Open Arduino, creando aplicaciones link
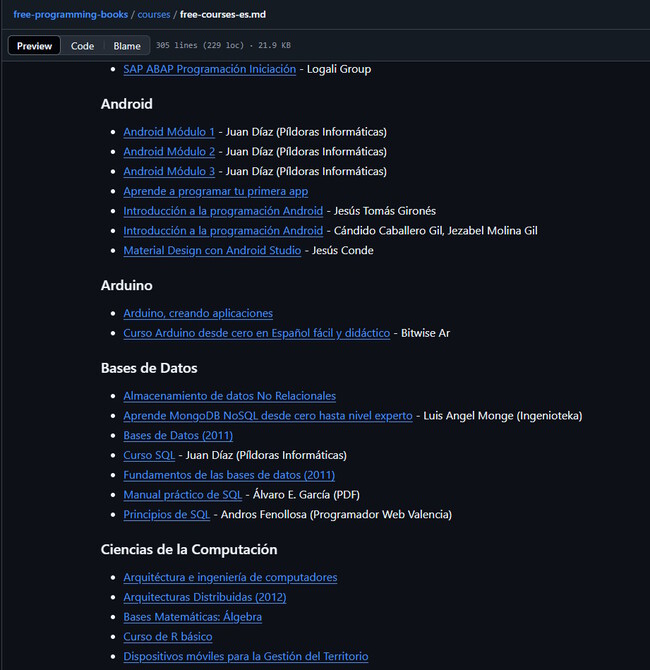This screenshot has width=650, height=670. coord(197,313)
